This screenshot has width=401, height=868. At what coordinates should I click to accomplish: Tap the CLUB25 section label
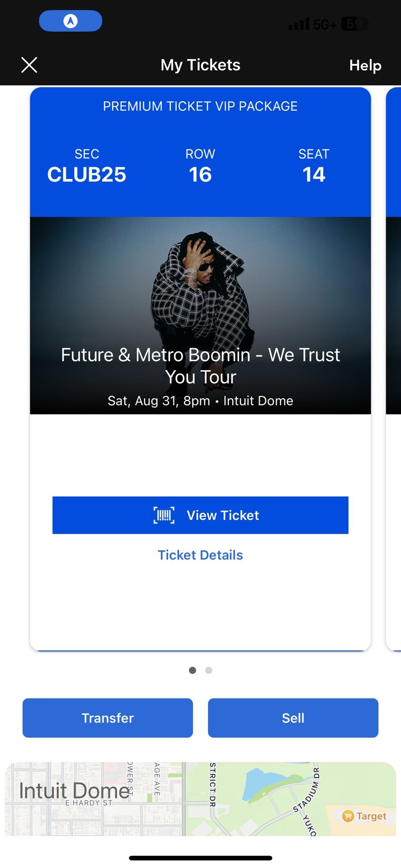point(87,175)
